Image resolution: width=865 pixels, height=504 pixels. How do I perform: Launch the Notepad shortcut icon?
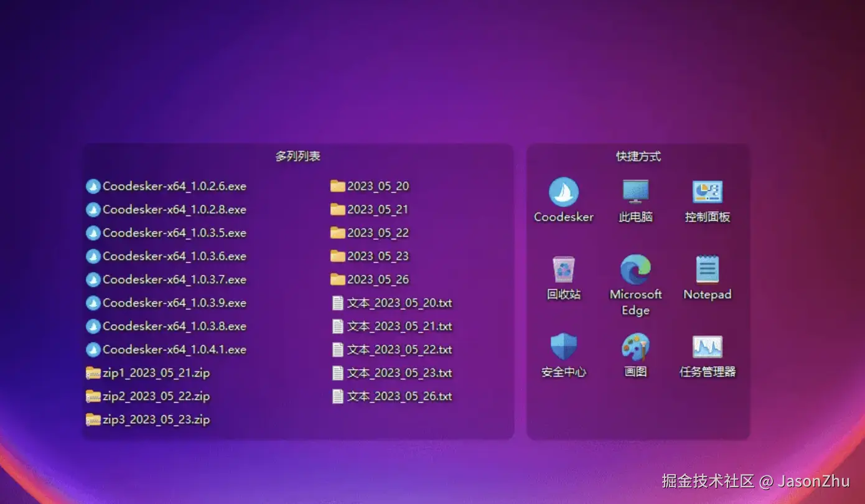[707, 270]
